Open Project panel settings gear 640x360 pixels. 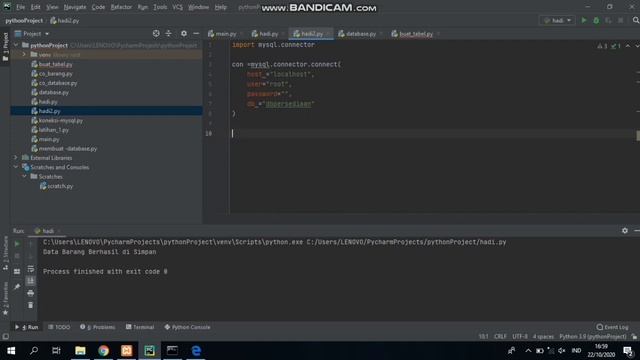(x=184, y=33)
